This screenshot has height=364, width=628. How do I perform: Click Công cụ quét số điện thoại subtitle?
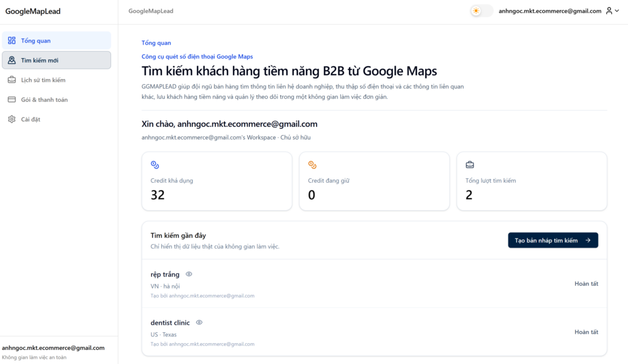(197, 56)
